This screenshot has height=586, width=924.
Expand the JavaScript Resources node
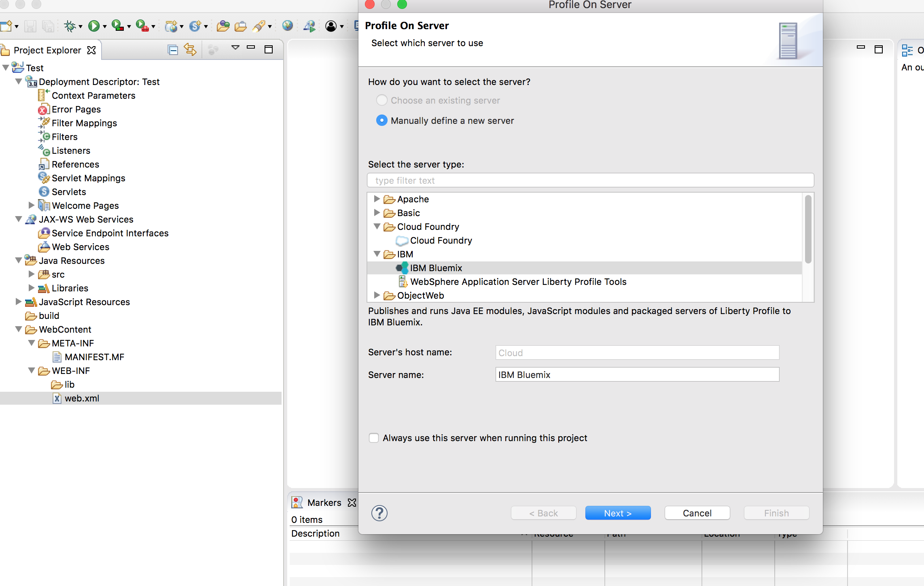pyautogui.click(x=18, y=301)
